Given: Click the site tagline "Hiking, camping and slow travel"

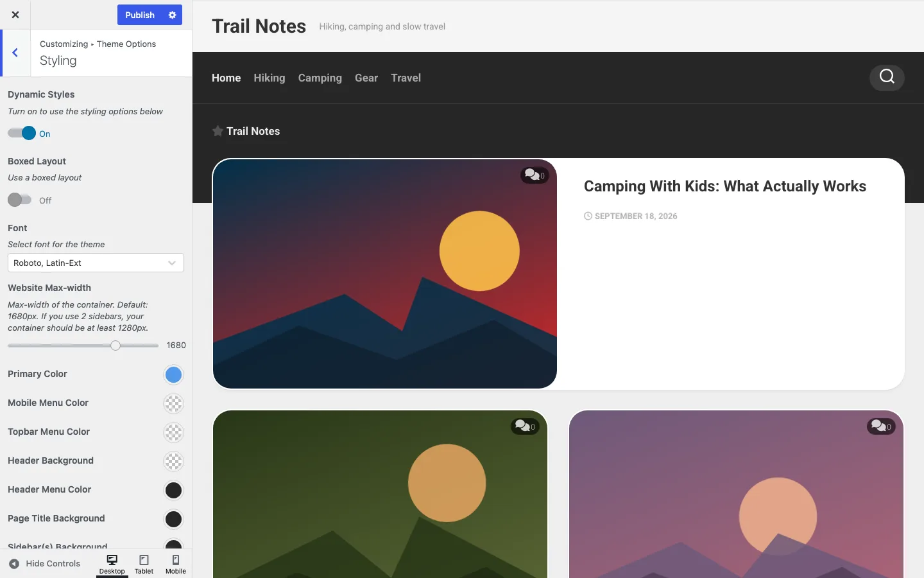Looking at the screenshot, I should pyautogui.click(x=382, y=26).
